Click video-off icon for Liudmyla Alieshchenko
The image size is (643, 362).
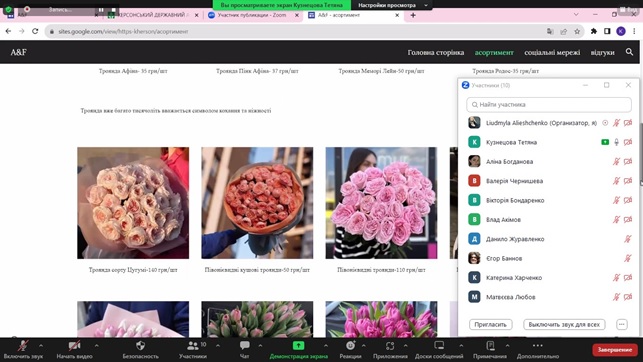click(x=628, y=123)
